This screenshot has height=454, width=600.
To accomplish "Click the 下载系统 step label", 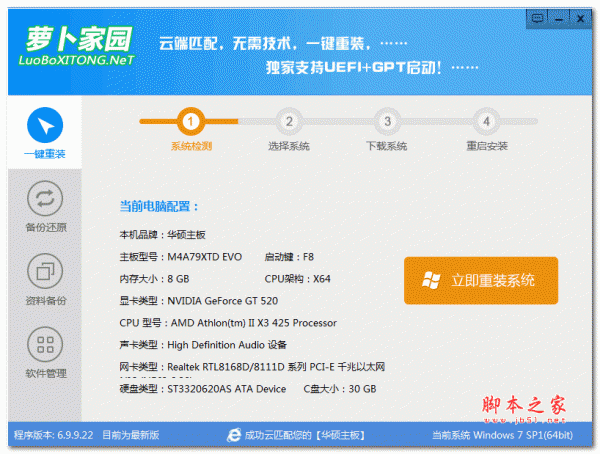I will click(x=386, y=146).
